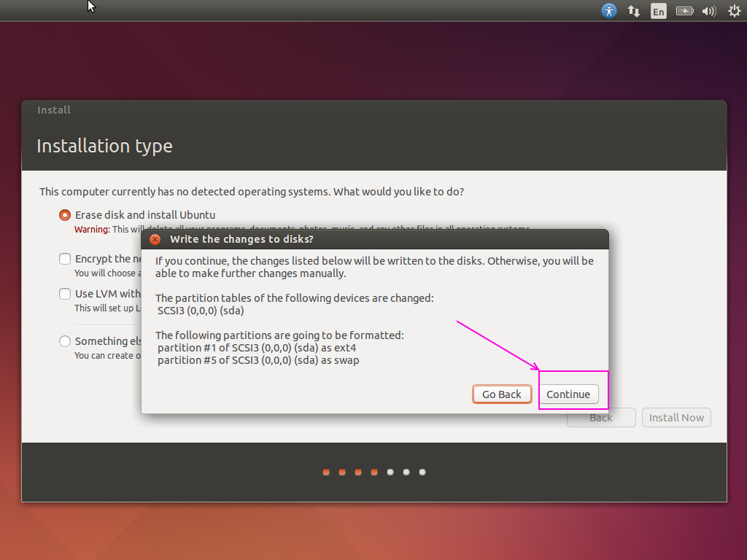This screenshot has width=747, height=560.
Task: Click the text SCSI3 (0,0,0) (sda)
Action: [201, 311]
